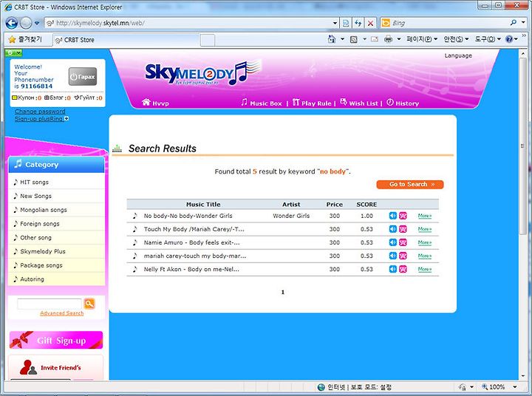Click the Refresh page icon in address bar
Viewport: 532px width, 396px height.
tap(358, 23)
